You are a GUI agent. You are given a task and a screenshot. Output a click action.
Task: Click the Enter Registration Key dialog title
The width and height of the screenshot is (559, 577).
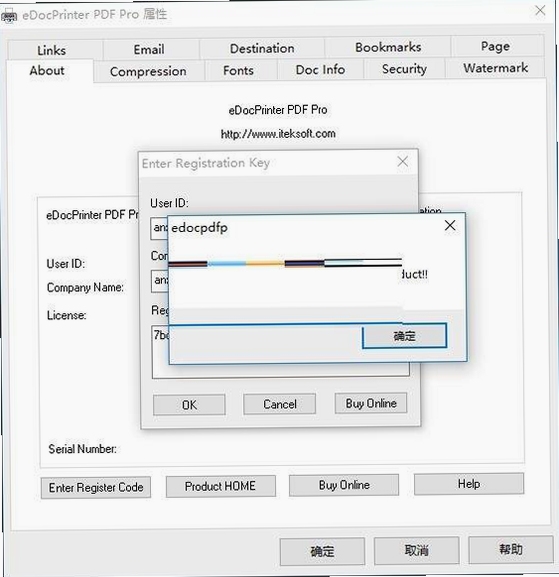coord(206,163)
